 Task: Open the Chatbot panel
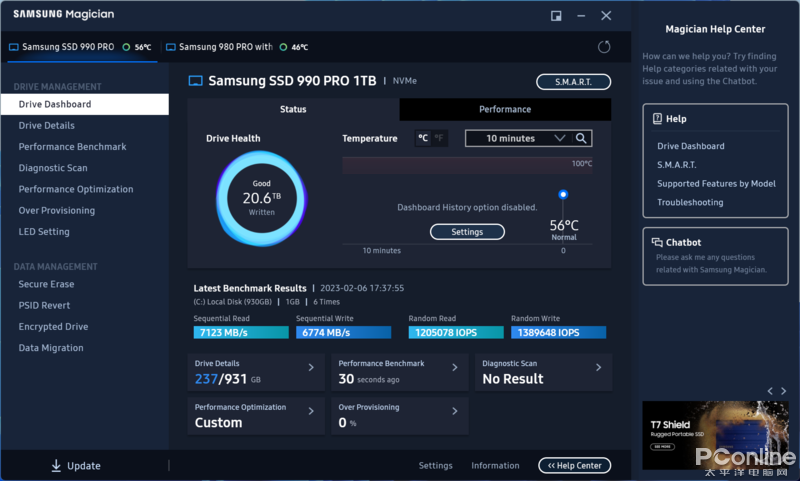pyautogui.click(x=715, y=257)
